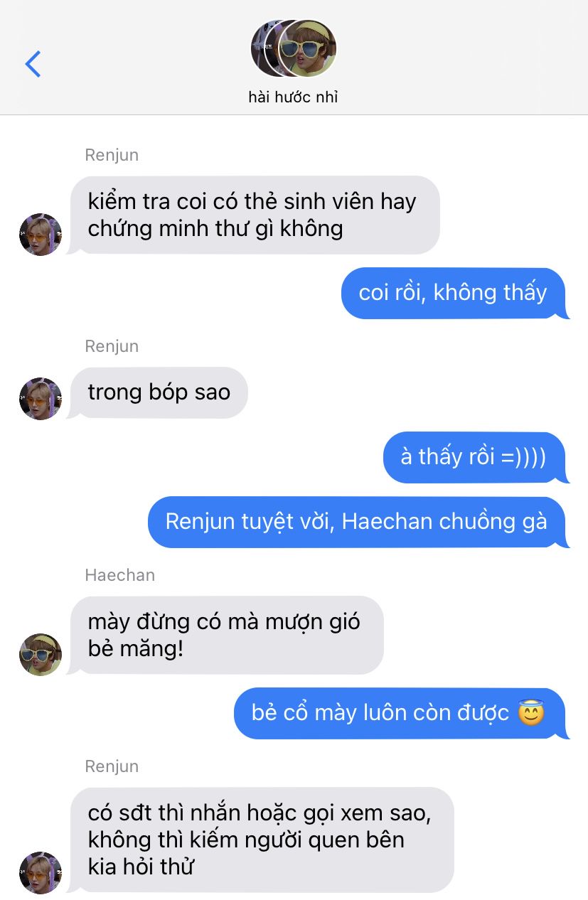The image size is (588, 900).
Task: Select bubble "Renjun tuyệt vời, Haechan chuồng gà"
Action: pos(358,522)
